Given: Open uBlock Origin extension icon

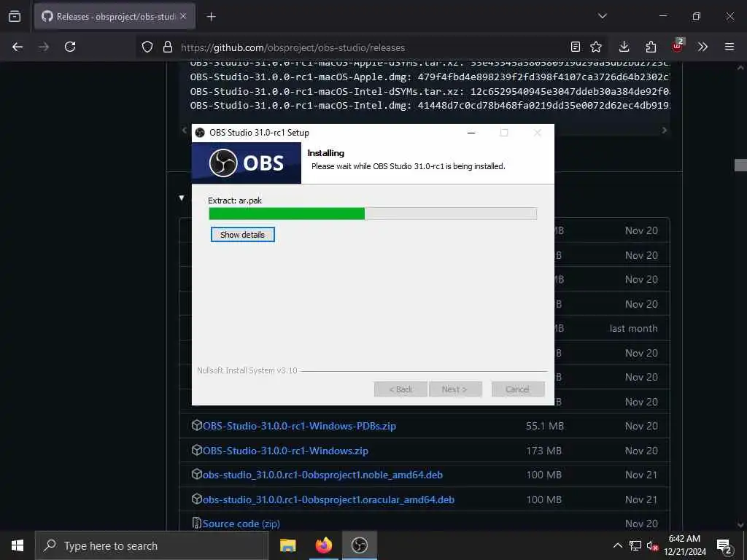Looking at the screenshot, I should (x=678, y=46).
